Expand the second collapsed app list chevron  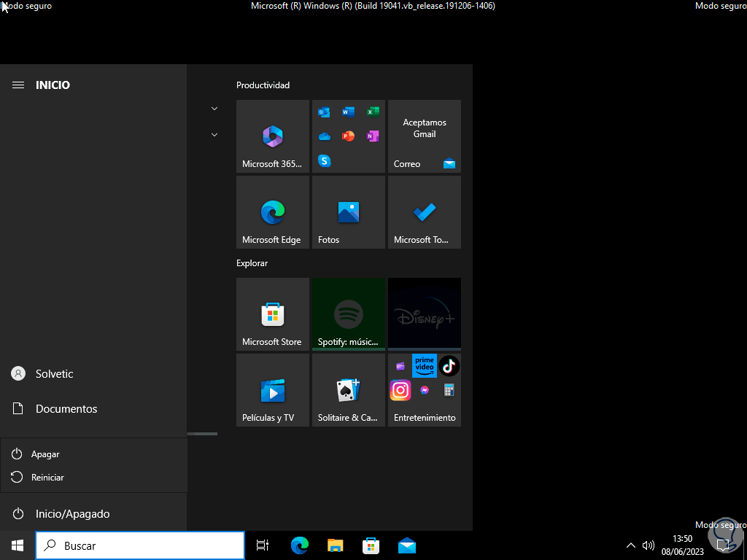pos(214,135)
